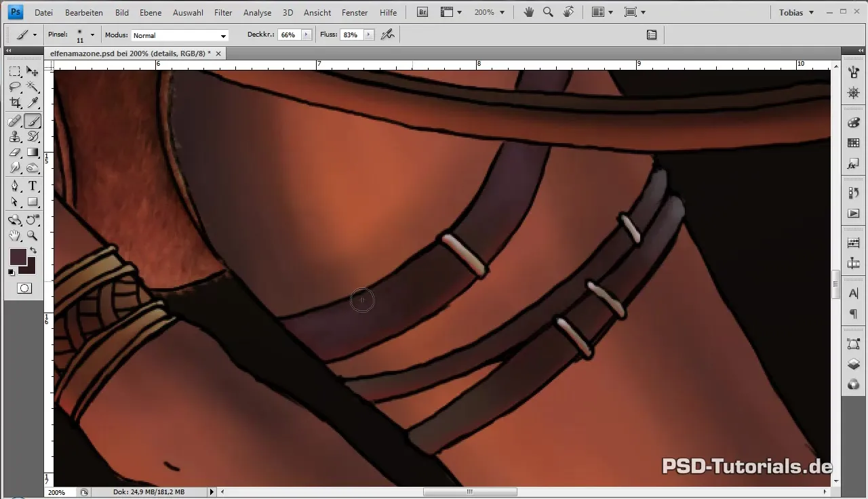
Task: Click the zoom percentage field in status bar
Action: (x=57, y=492)
